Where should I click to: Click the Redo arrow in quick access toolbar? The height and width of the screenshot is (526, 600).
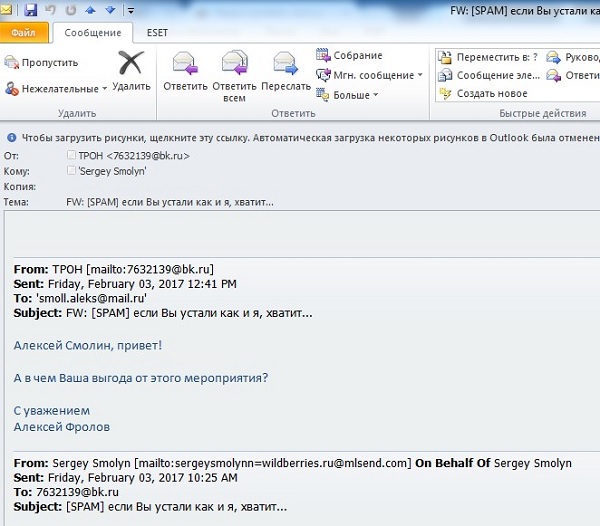(x=71, y=10)
